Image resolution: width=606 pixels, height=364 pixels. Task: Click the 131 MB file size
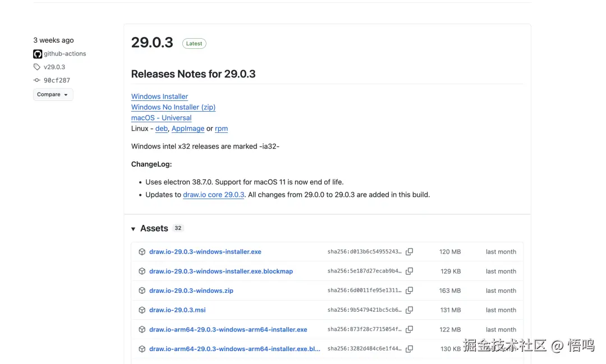click(x=450, y=310)
